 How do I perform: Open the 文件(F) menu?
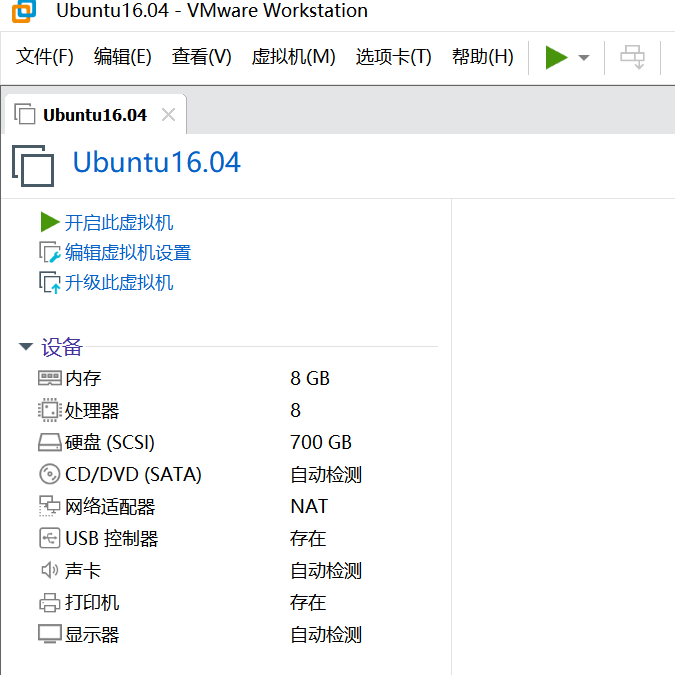tap(45, 57)
